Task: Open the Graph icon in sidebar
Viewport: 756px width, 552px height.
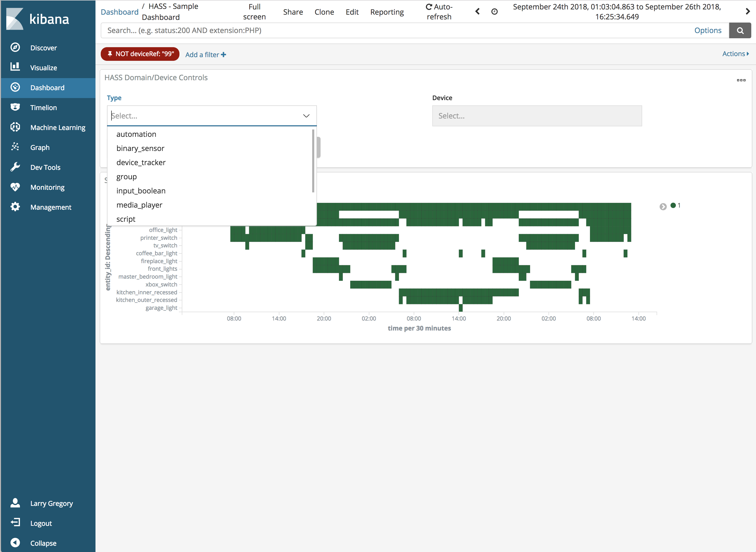Action: click(15, 147)
